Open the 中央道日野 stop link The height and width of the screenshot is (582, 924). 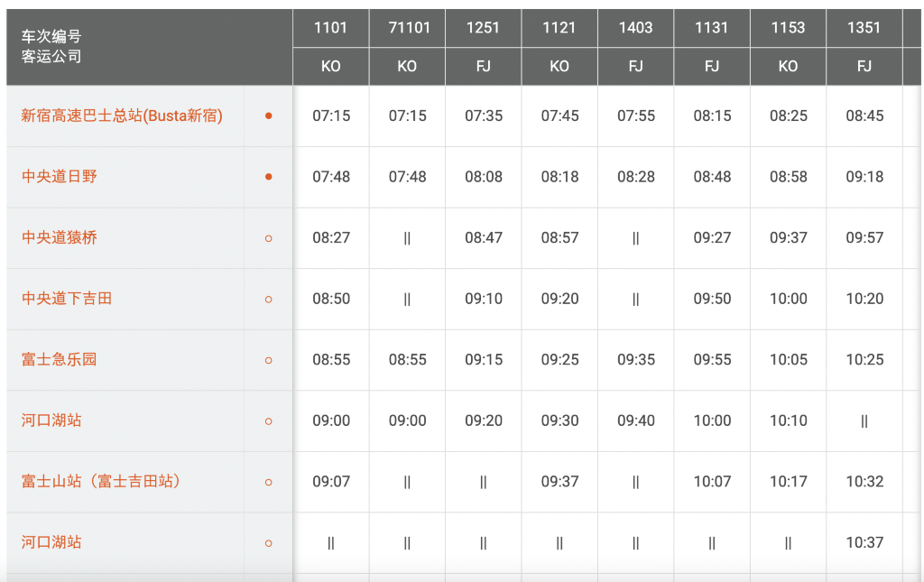pos(60,177)
